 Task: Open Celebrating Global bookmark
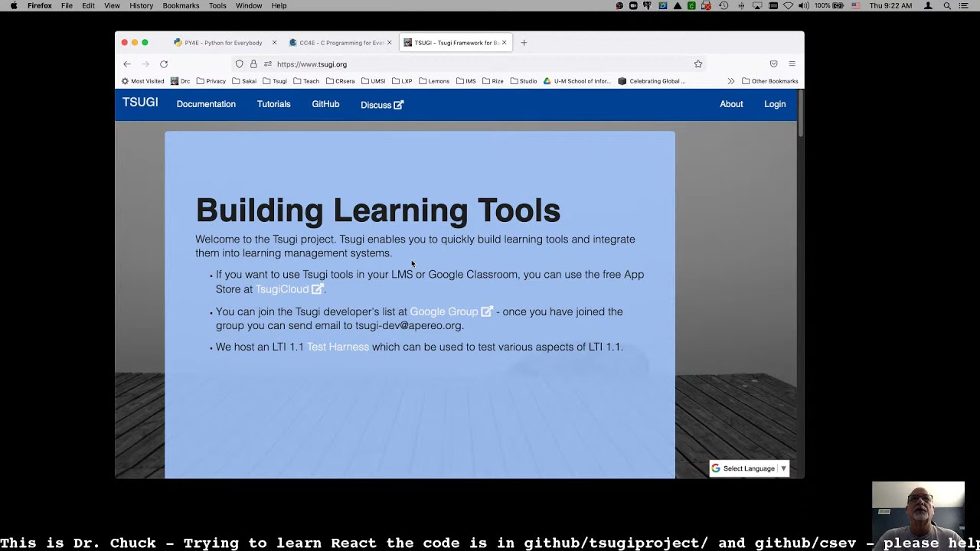pos(652,81)
